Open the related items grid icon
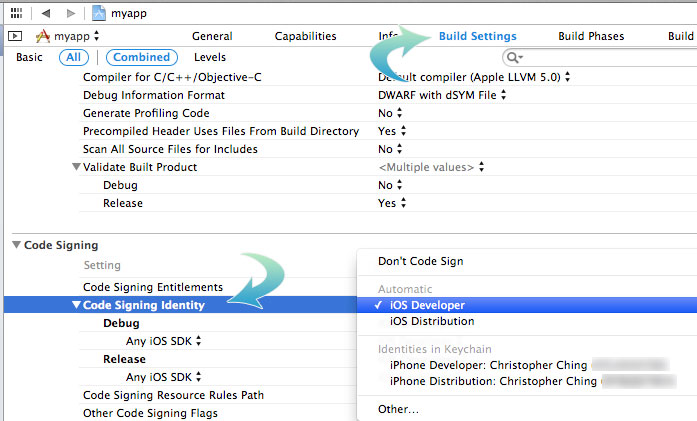697x421 pixels. coord(15,13)
